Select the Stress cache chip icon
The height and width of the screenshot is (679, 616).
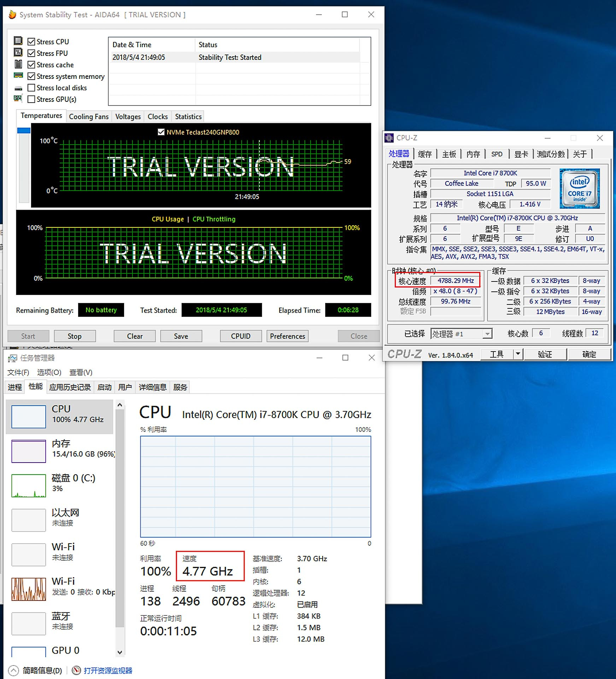[18, 65]
